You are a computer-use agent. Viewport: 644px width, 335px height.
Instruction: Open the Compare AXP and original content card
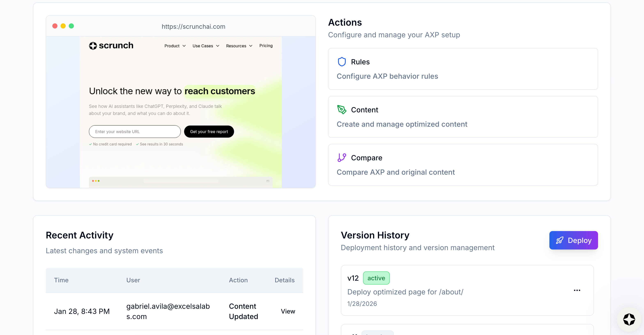[463, 165]
